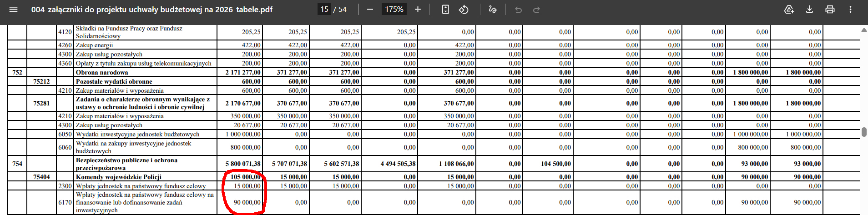This screenshot has width=868, height=215.
Task: Click the scrollbar up arrow
Action: click(864, 30)
